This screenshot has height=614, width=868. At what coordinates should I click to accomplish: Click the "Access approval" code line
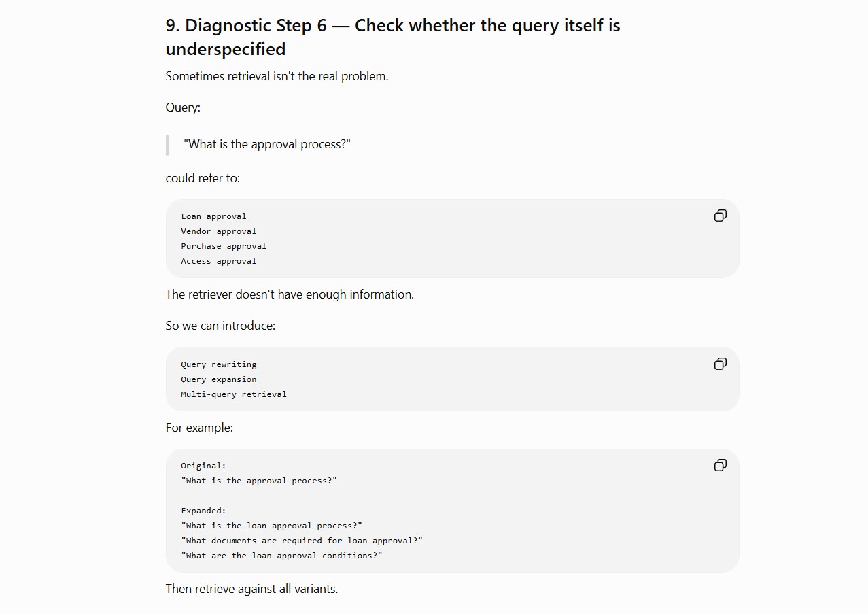point(219,261)
